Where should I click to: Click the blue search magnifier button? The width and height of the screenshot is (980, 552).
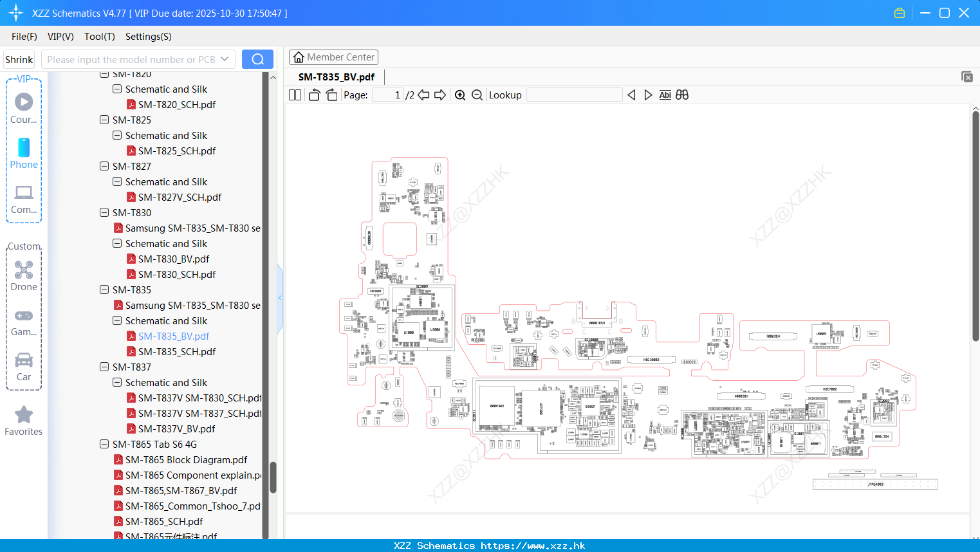click(x=257, y=59)
